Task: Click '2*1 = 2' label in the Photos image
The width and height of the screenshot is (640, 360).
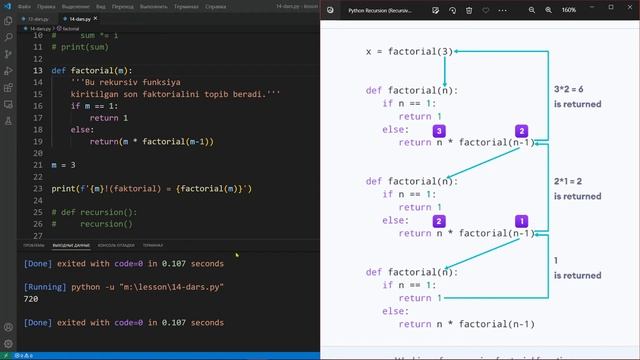Action: coord(568,181)
